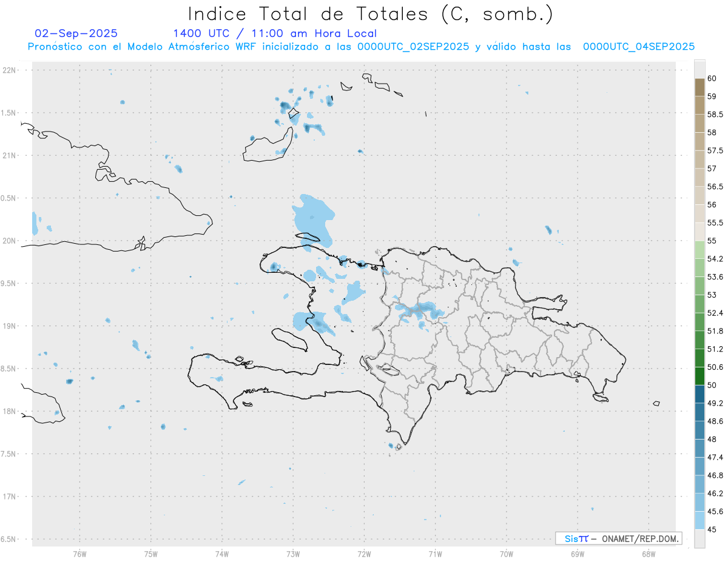Click the "19N" latitude label
The image size is (728, 562).
point(9,326)
